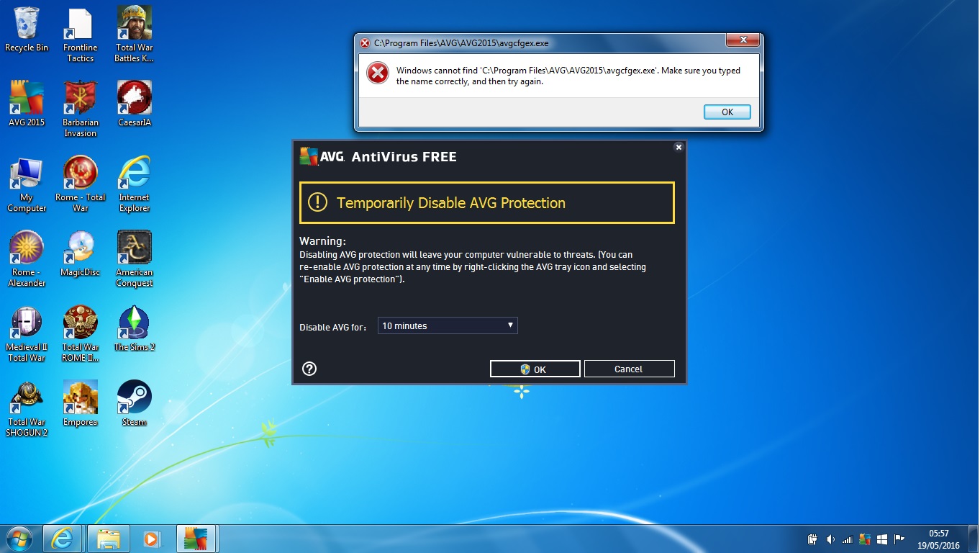Click the volume speaker icon in system tray
The width and height of the screenshot is (980, 553).
point(830,539)
